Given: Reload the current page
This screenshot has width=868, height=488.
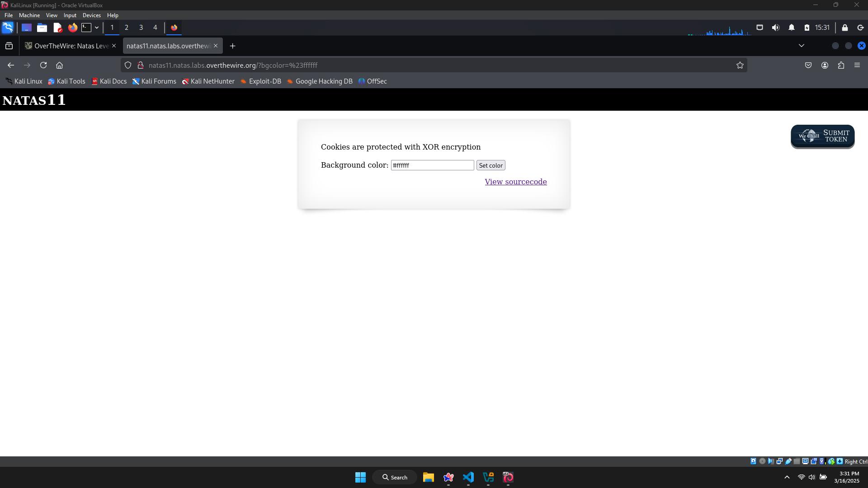Looking at the screenshot, I should point(43,65).
